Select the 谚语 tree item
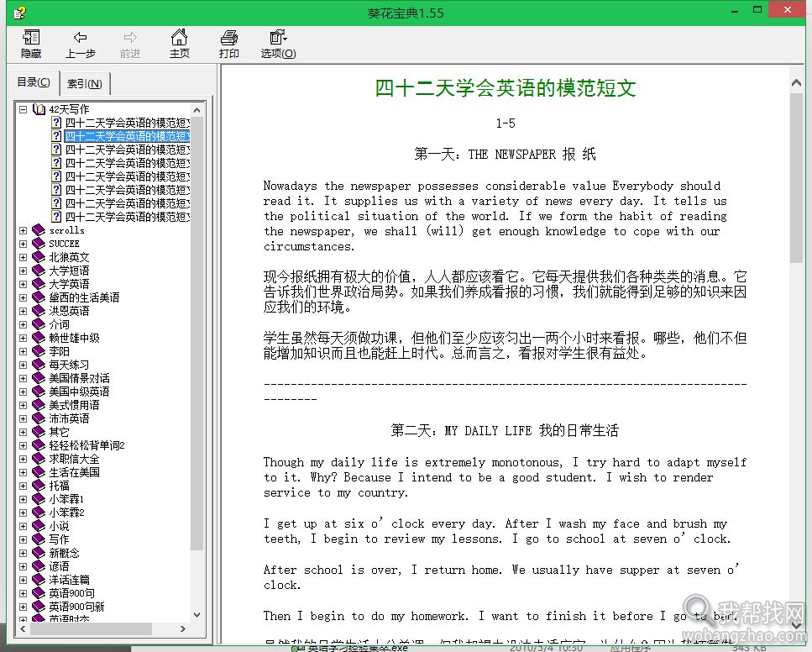The width and height of the screenshot is (812, 652). pos(59,566)
